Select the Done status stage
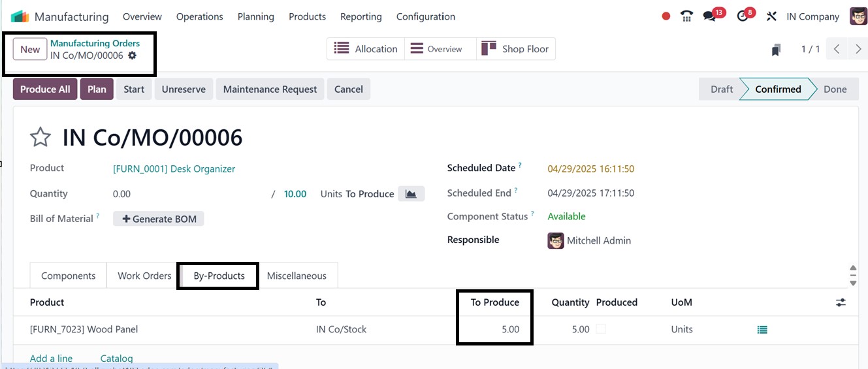Screen dimensions: 868x369 (834, 89)
